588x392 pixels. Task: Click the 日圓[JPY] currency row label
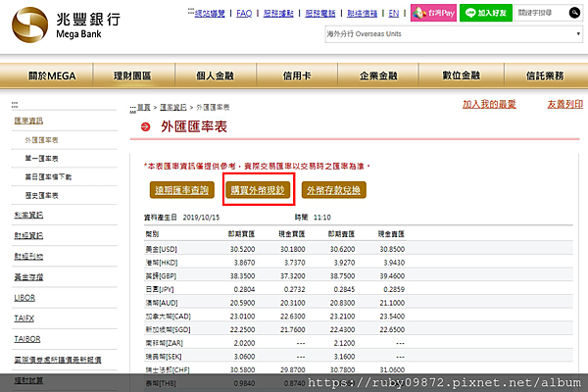(160, 290)
